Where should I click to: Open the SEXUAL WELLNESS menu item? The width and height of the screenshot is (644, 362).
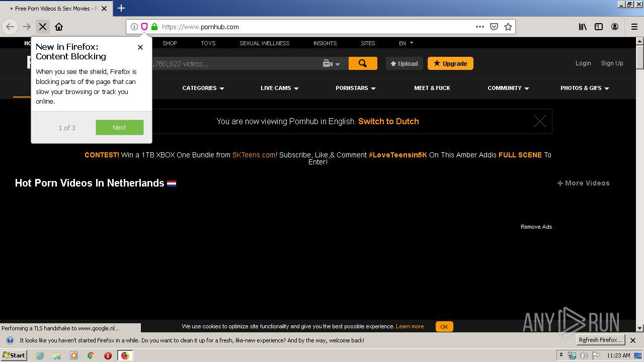point(264,43)
